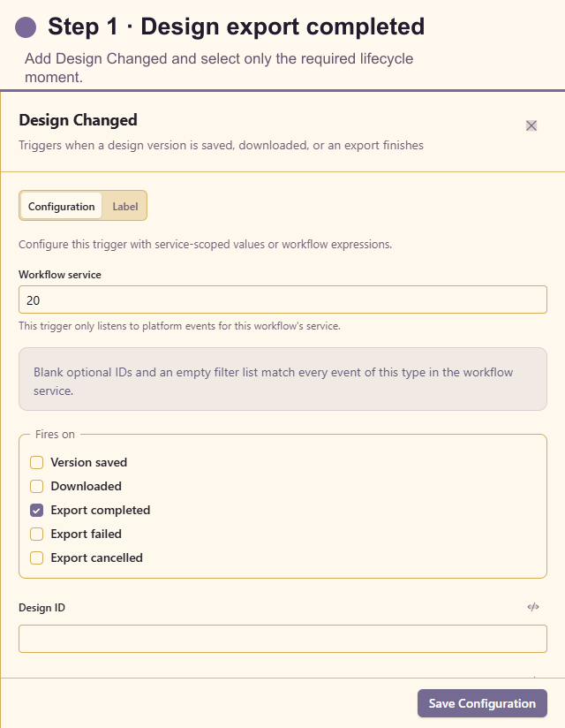Switch to the Label tab

(x=124, y=206)
